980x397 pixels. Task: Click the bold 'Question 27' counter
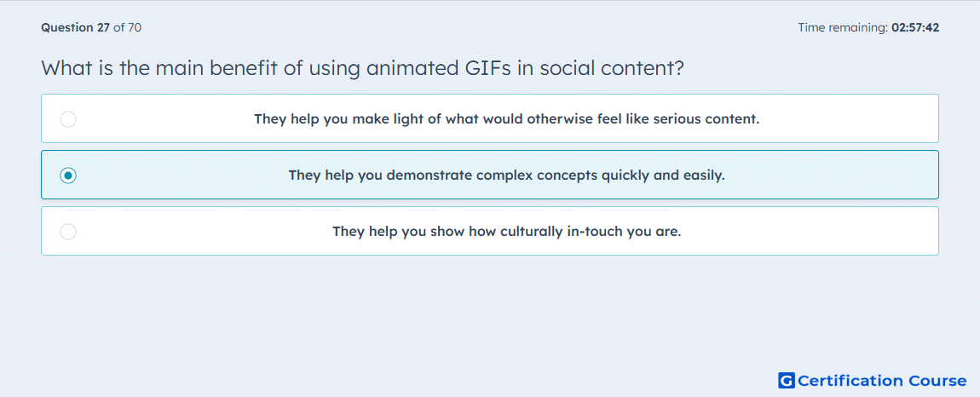pos(76,27)
